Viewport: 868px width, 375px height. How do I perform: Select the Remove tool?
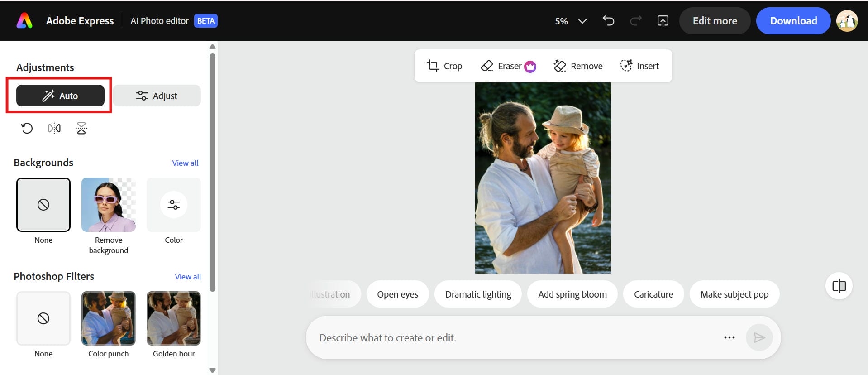[578, 66]
